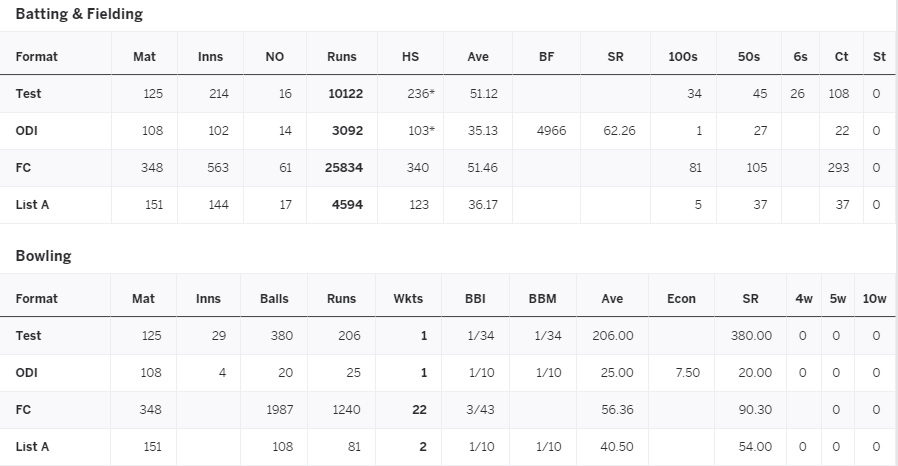Click FC runs total 25834
The width and height of the screenshot is (898, 466).
pyautogui.click(x=344, y=168)
